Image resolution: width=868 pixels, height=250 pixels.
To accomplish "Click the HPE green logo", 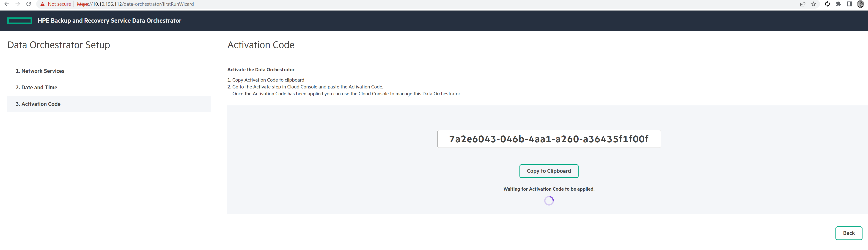I will (x=20, y=21).
